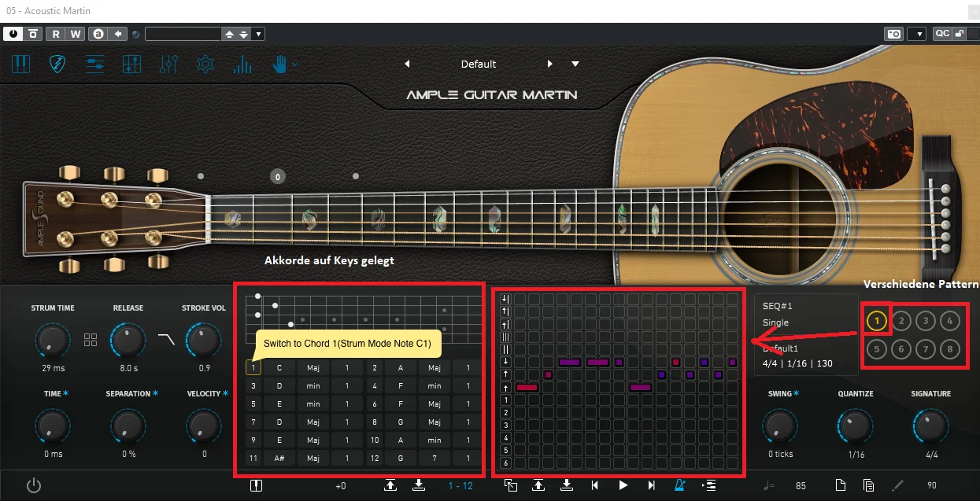The image size is (980, 501).
Task: Open the piano keyboard view icon
Action: point(20,64)
